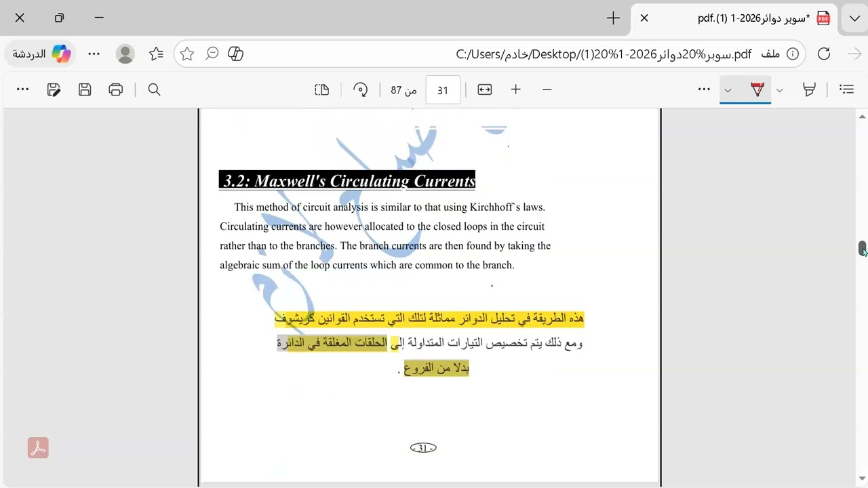Open the tab actions dropdown chevron
The width and height of the screenshot is (868, 488).
pyautogui.click(x=854, y=18)
